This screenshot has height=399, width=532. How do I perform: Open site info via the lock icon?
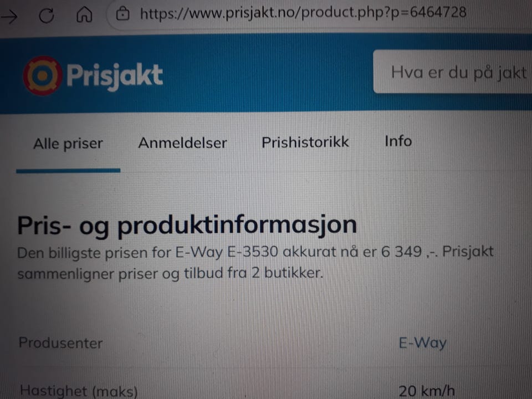click(122, 14)
